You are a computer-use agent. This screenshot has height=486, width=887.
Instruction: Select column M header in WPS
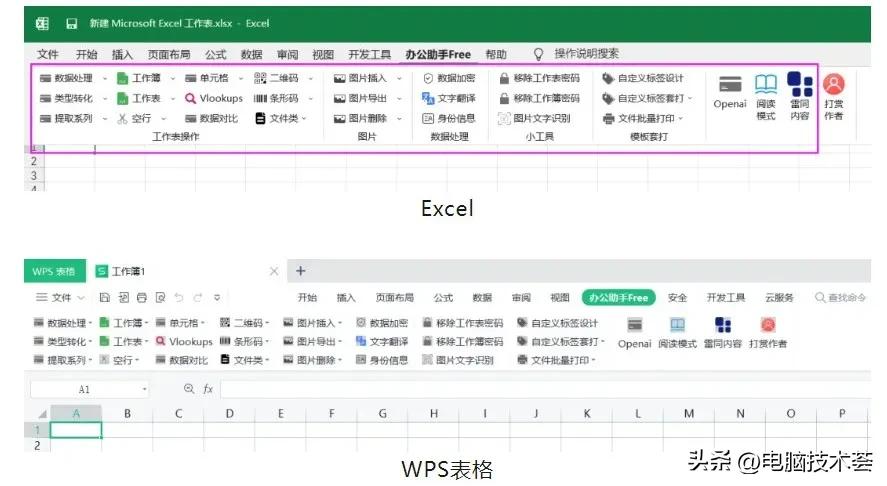pyautogui.click(x=688, y=414)
